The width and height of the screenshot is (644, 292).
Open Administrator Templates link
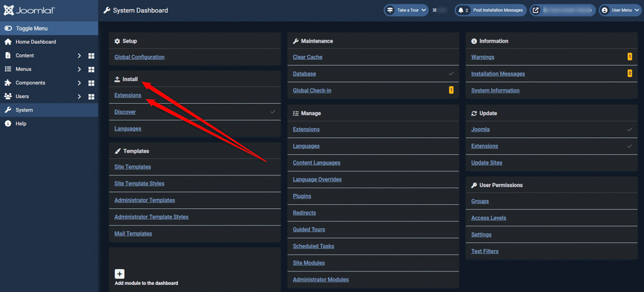click(x=144, y=200)
